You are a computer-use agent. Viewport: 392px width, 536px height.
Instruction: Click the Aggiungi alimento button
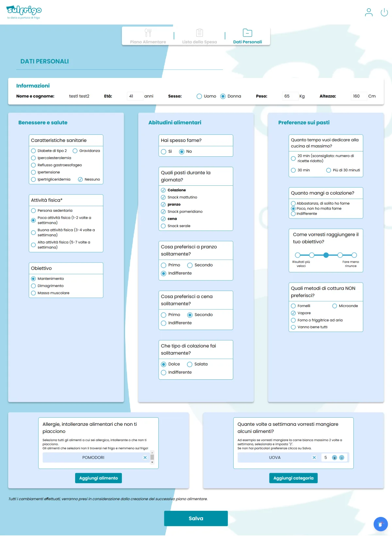click(x=98, y=478)
